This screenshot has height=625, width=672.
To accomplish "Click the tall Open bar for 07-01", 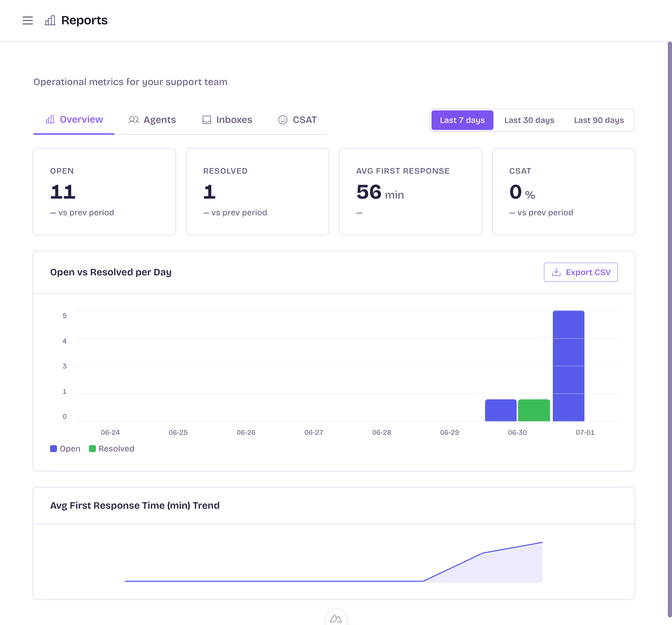I will tap(568, 366).
